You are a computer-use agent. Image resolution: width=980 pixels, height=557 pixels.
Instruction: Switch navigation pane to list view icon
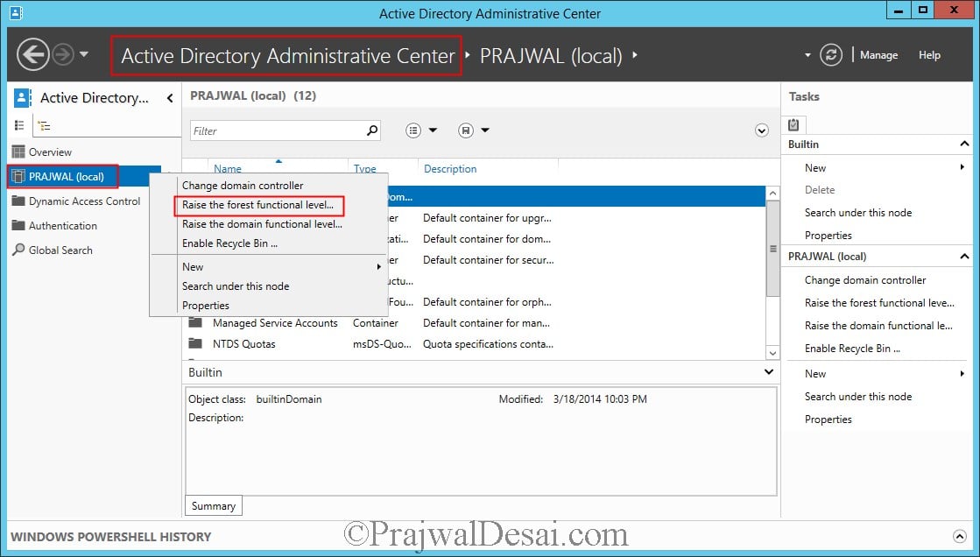coord(19,125)
